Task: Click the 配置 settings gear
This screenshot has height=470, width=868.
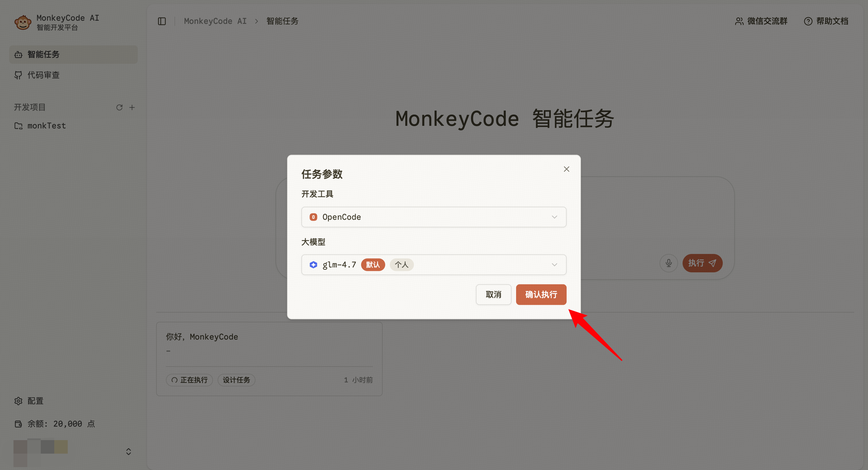Action: (x=19, y=401)
